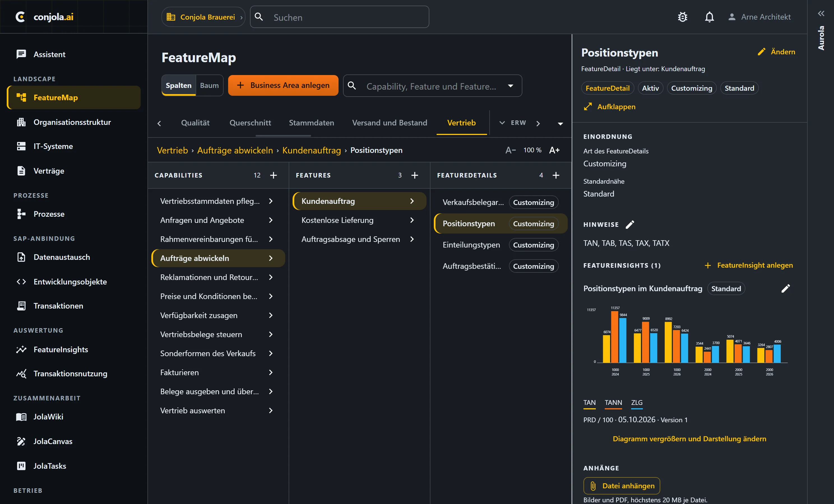The height and width of the screenshot is (504, 834).
Task: Expand Kostenlose Lieferung feature
Action: click(x=360, y=220)
